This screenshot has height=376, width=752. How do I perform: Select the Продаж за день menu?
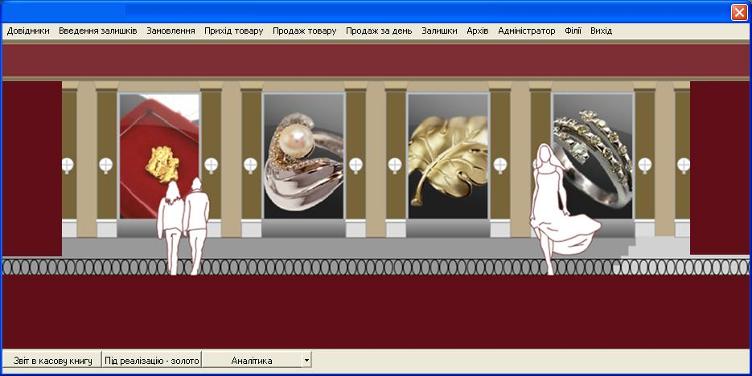click(x=379, y=31)
